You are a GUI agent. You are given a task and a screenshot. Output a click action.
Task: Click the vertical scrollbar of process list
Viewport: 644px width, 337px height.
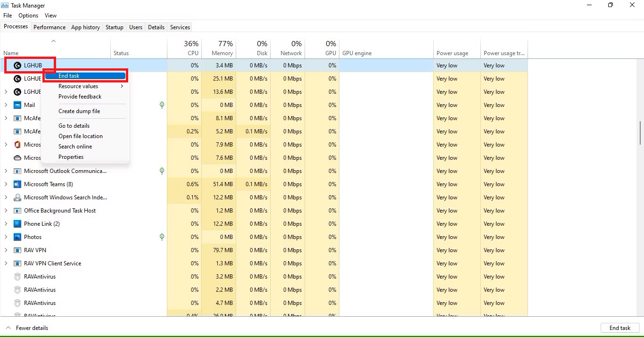(x=640, y=133)
